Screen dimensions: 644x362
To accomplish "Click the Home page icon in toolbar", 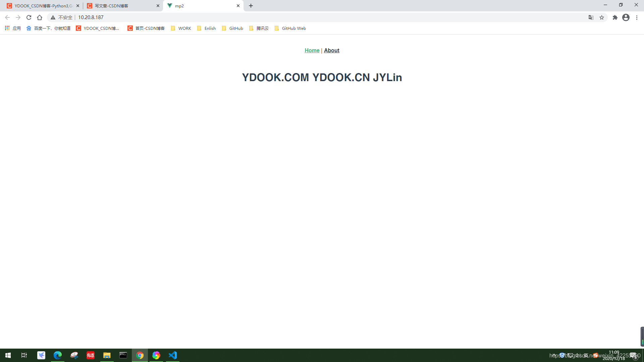I will coord(40,17).
